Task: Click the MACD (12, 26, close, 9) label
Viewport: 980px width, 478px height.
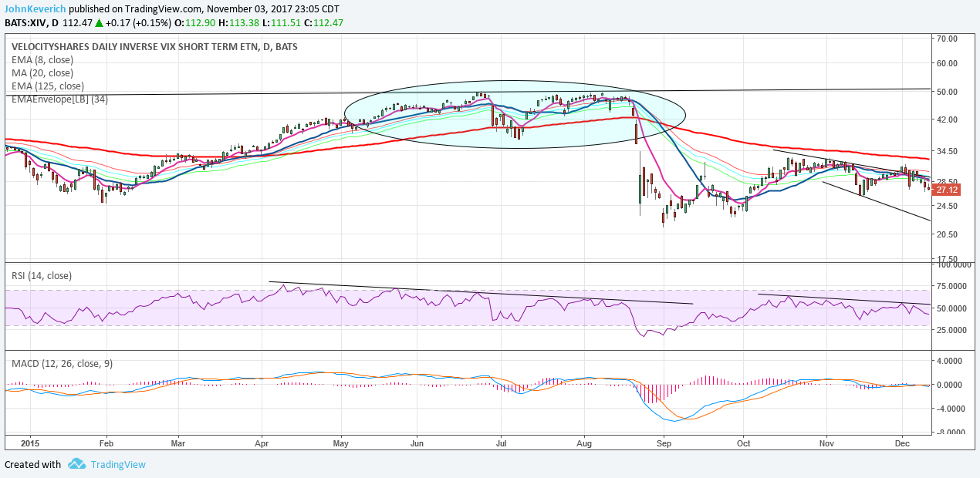Action: [x=62, y=363]
